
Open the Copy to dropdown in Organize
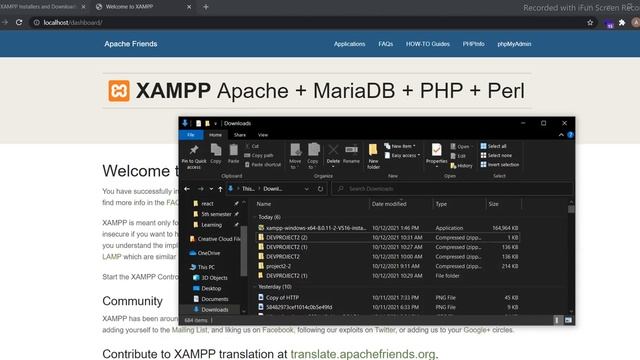[x=313, y=156]
